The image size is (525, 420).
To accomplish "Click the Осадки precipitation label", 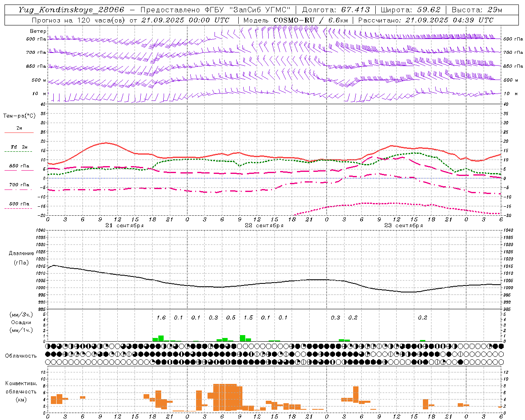I will (x=21, y=322).
